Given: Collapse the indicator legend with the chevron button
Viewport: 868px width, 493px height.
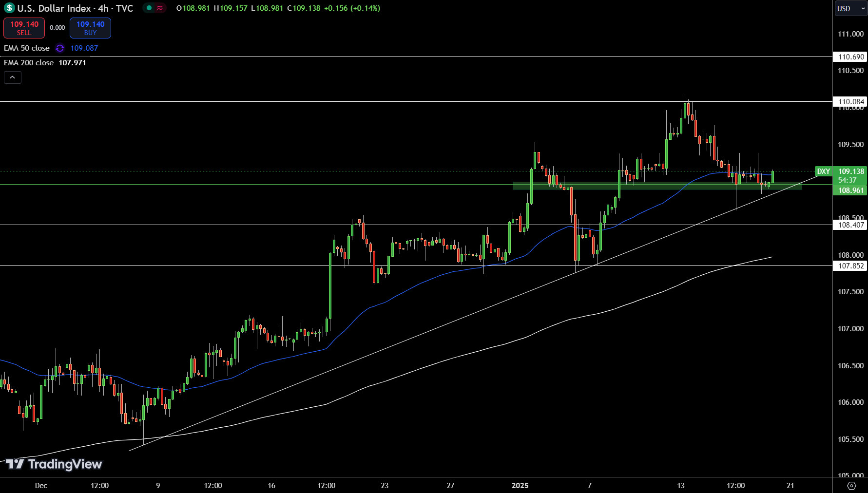Looking at the screenshot, I should point(13,77).
